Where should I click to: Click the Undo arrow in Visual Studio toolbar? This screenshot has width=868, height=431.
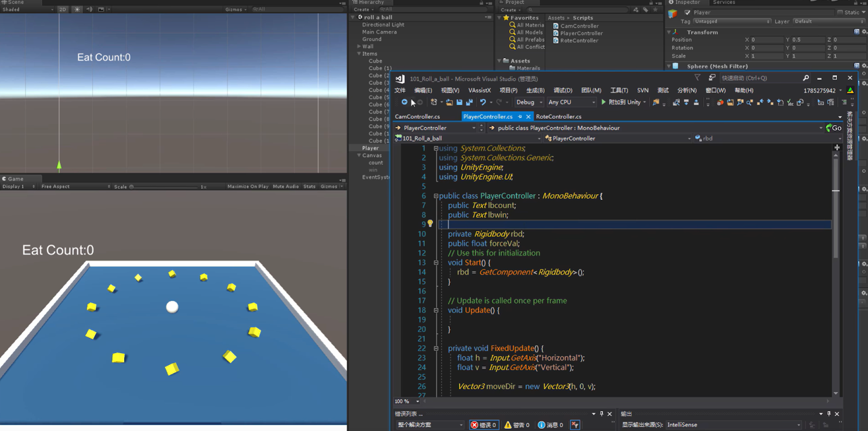point(482,102)
